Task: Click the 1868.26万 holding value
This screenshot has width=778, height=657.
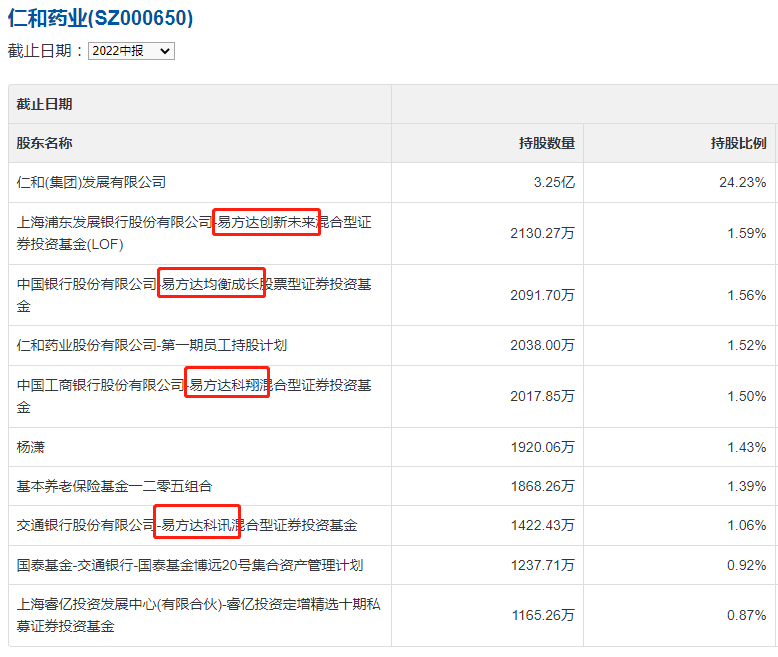Action: pyautogui.click(x=543, y=486)
